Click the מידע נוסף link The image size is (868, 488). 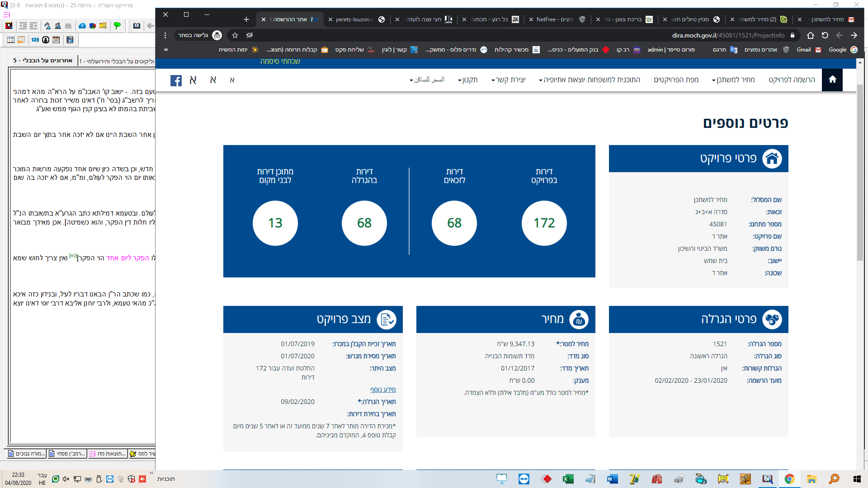[x=382, y=389]
